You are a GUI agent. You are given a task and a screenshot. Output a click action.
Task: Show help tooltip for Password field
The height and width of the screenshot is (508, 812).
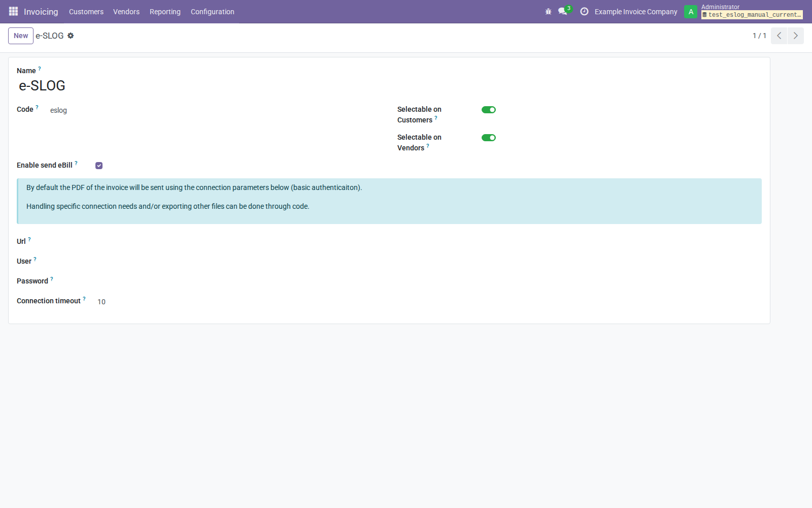pyautogui.click(x=52, y=279)
